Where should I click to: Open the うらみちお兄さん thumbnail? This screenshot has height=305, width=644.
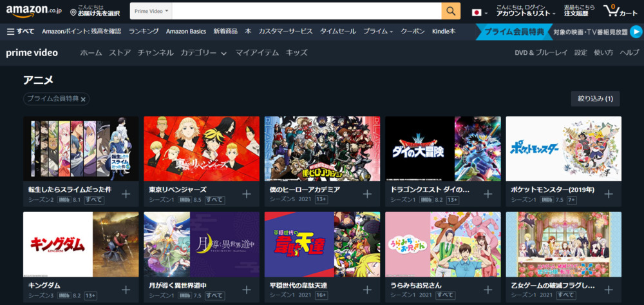tap(443, 244)
